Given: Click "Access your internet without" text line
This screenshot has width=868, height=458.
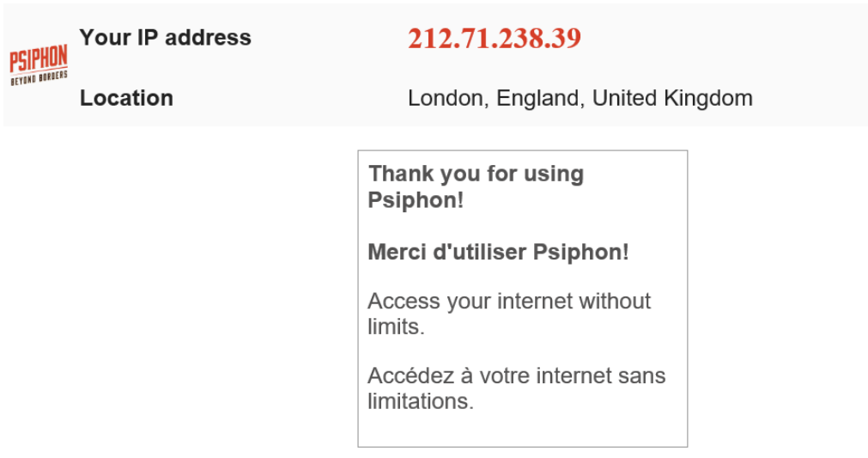Looking at the screenshot, I should pyautogui.click(x=509, y=302).
